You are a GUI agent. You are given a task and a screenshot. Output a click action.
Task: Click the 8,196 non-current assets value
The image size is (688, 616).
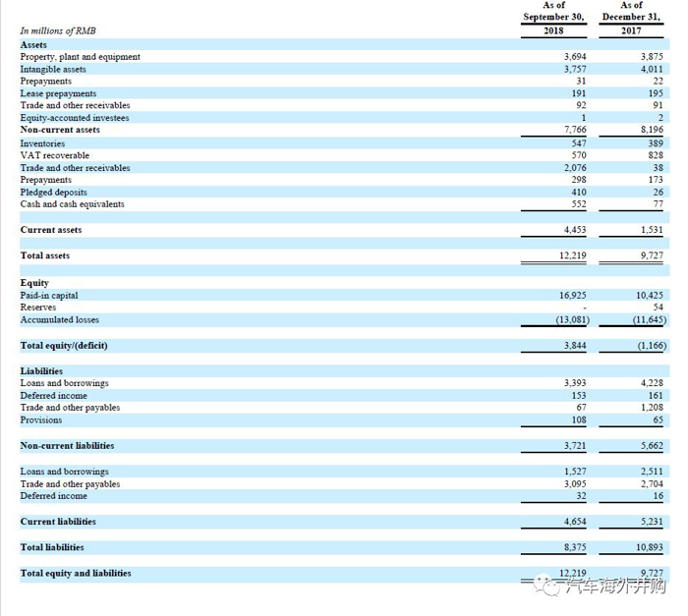click(652, 130)
